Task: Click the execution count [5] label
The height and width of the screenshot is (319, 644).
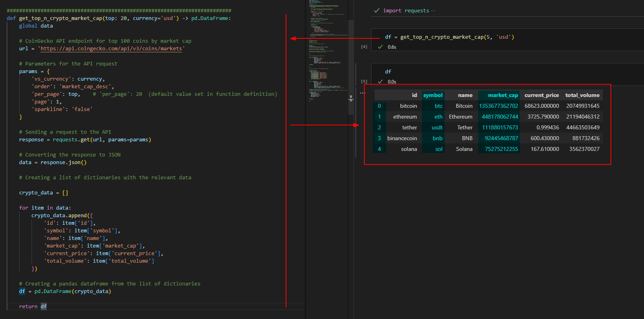Action: (x=364, y=81)
